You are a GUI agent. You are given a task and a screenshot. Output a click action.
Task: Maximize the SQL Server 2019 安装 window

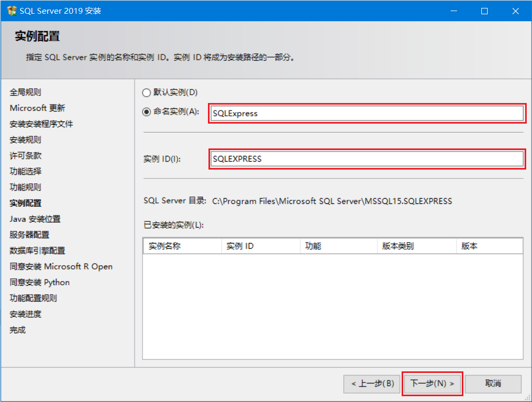click(x=484, y=11)
